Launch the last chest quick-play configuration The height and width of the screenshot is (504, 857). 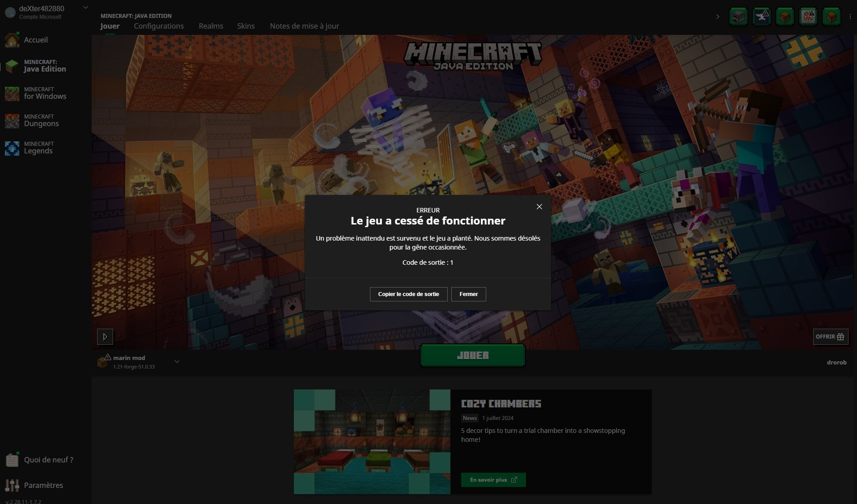click(832, 17)
